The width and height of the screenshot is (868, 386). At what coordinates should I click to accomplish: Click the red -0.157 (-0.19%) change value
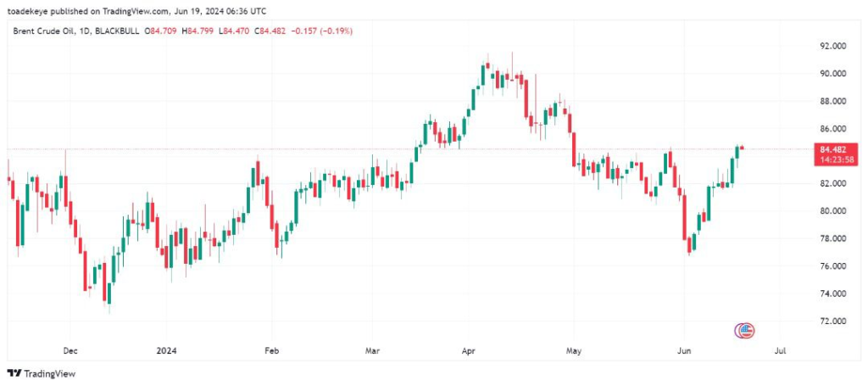click(323, 31)
